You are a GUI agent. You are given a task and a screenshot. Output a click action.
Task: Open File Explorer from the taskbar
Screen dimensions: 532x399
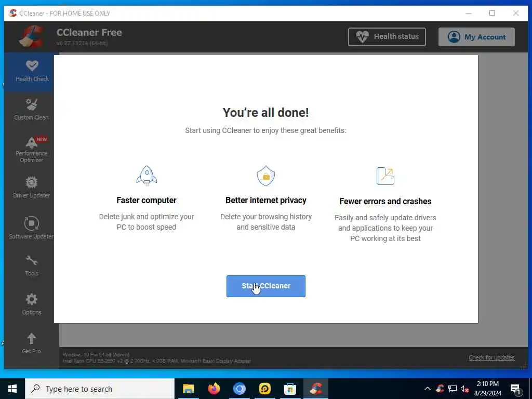[x=188, y=389]
